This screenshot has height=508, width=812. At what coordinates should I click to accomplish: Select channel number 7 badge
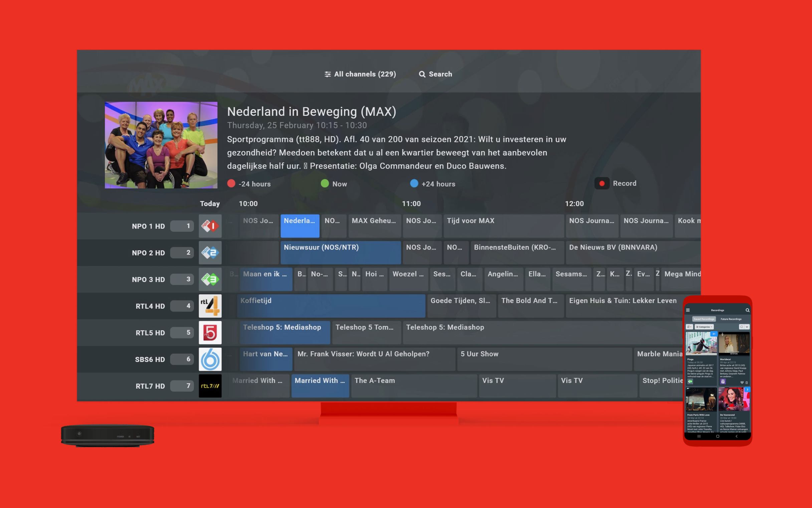click(x=182, y=386)
